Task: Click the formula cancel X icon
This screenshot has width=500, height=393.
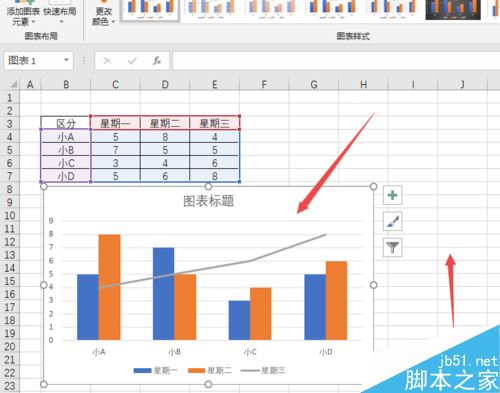Action: point(107,61)
